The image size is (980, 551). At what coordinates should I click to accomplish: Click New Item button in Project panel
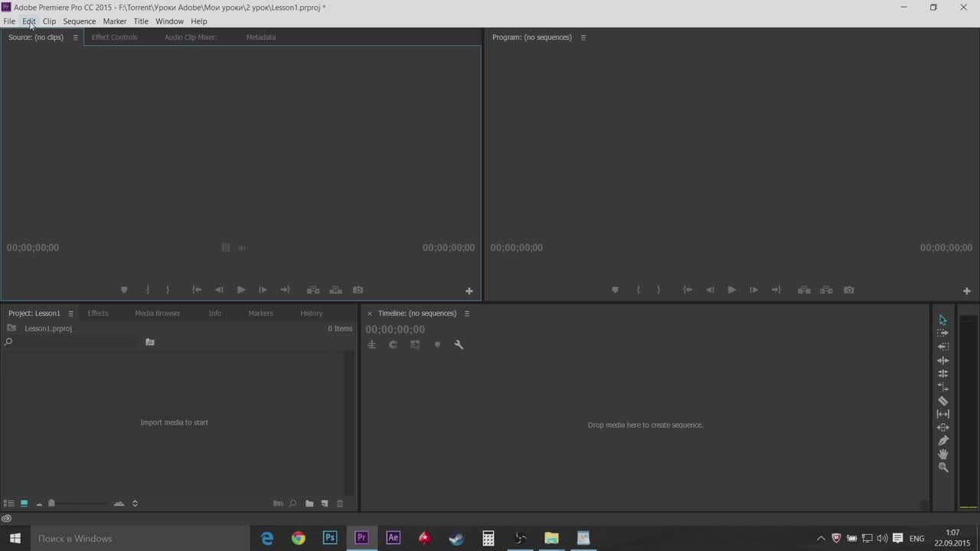click(x=325, y=504)
